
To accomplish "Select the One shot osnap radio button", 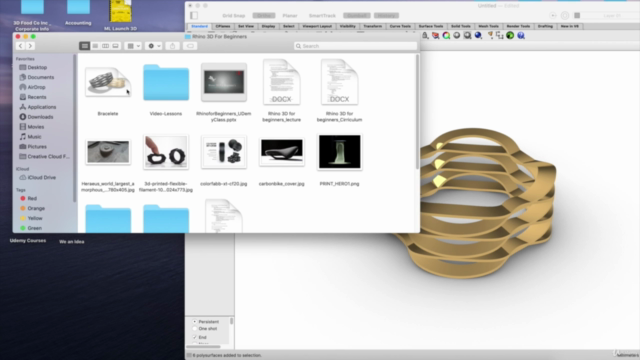I will click(x=195, y=329).
